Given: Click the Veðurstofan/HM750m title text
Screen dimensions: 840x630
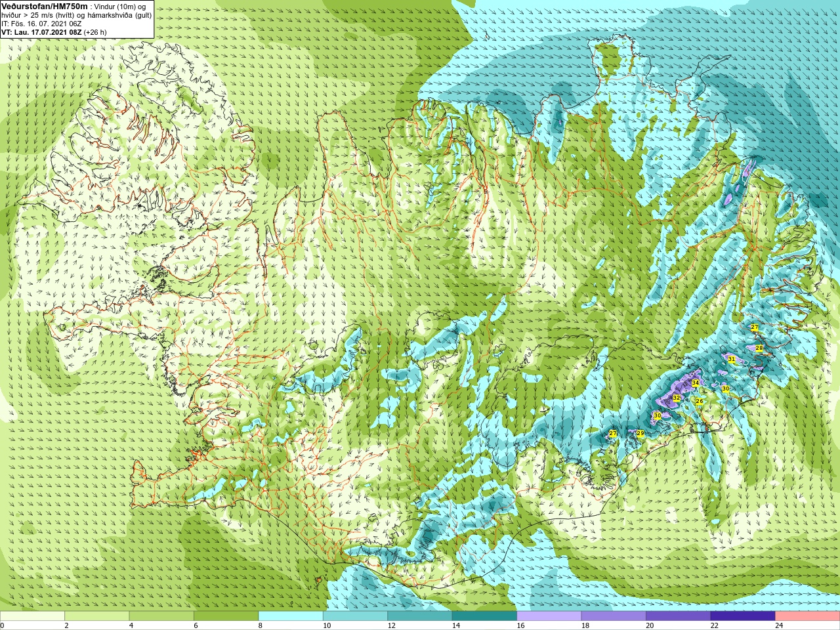Looking at the screenshot, I should tap(45, 6).
